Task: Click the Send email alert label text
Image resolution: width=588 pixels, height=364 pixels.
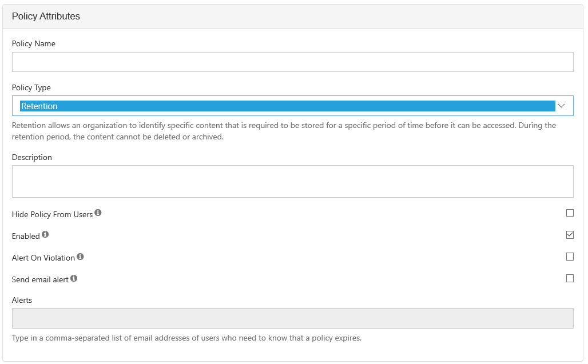Action: (x=40, y=279)
